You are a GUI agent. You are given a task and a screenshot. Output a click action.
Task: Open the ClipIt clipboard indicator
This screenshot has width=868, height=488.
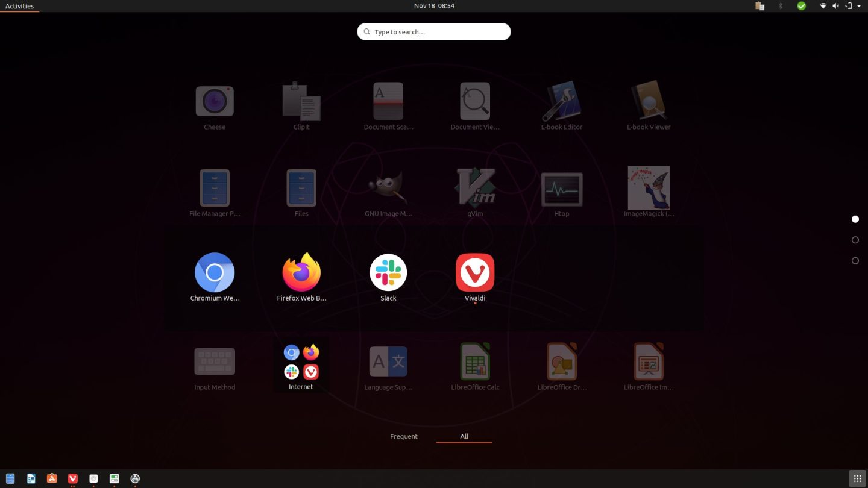pyautogui.click(x=759, y=6)
